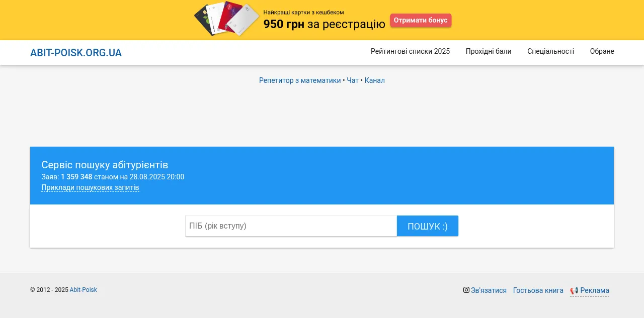Open the Зв'язатися contact link
The width and height of the screenshot is (644, 318).
[x=489, y=290]
